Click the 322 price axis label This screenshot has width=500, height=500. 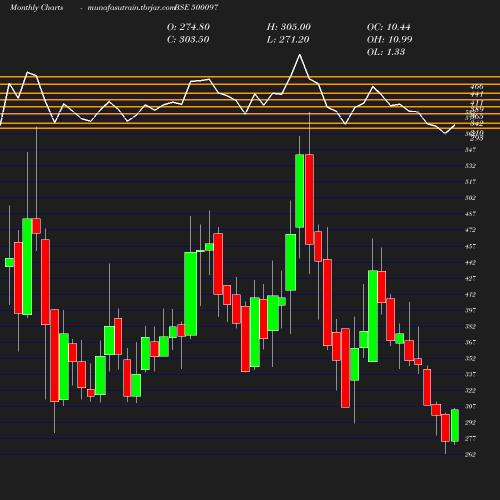(470, 390)
